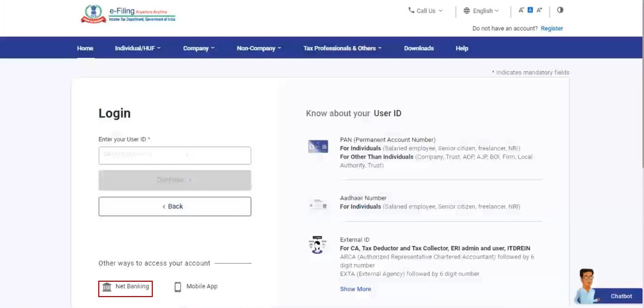Open the Individual/HUF dropdown menu

pos(137,48)
